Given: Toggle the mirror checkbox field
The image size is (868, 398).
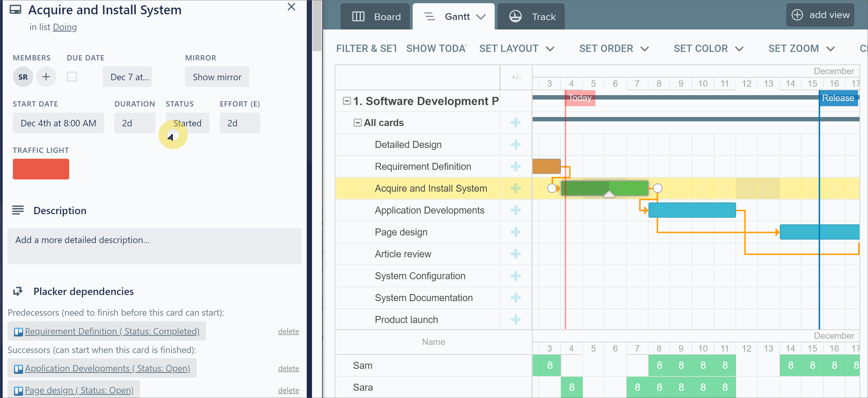Looking at the screenshot, I should tap(72, 76).
